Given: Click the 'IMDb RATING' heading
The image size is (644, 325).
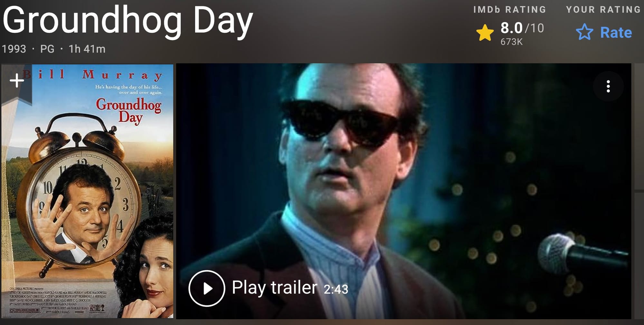Looking at the screenshot, I should 510,10.
